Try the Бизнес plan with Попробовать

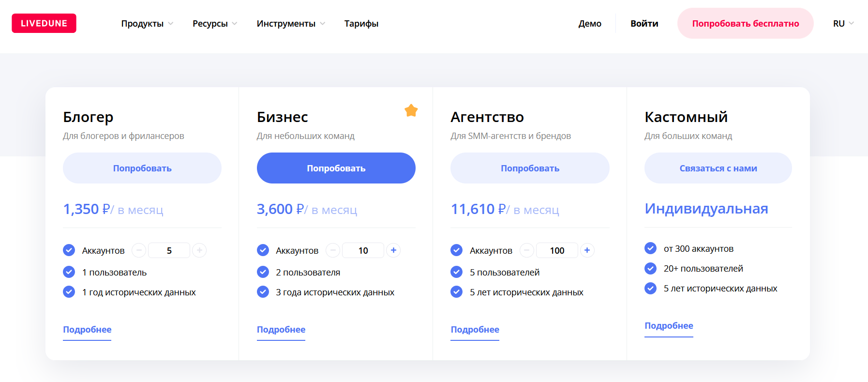click(336, 168)
